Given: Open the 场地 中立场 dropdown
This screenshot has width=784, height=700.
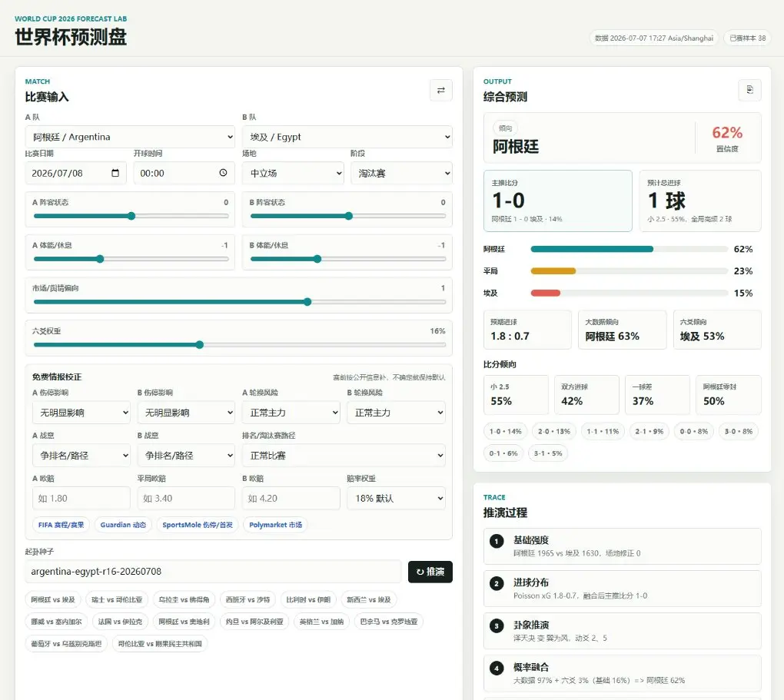Looking at the screenshot, I should [293, 173].
